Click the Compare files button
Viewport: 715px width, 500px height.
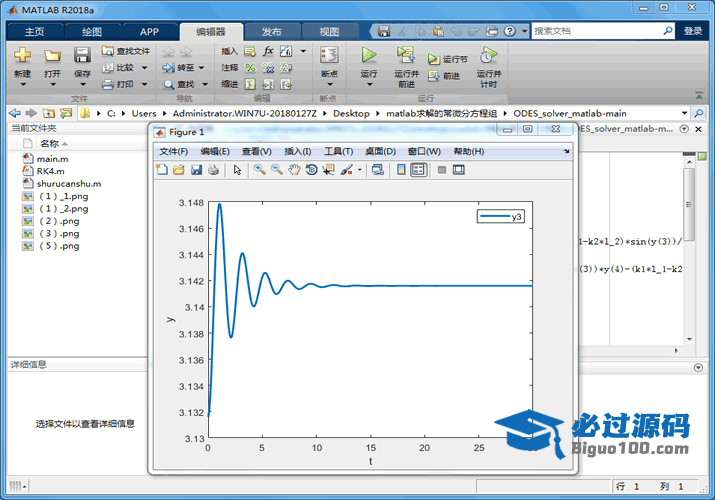coord(119,67)
